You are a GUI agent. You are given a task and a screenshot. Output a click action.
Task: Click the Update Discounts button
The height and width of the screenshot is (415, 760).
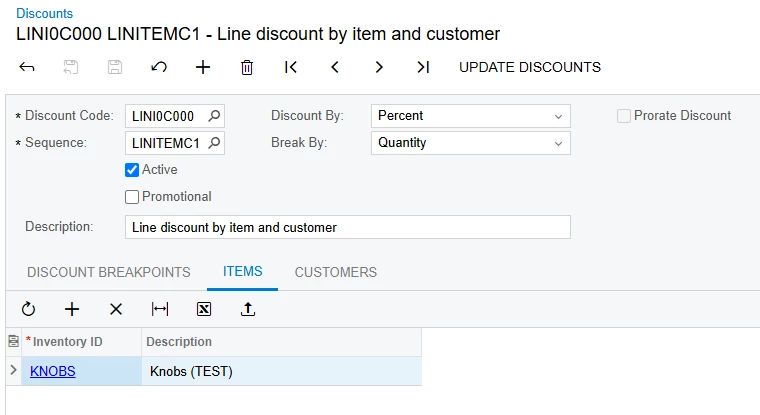[x=530, y=67]
